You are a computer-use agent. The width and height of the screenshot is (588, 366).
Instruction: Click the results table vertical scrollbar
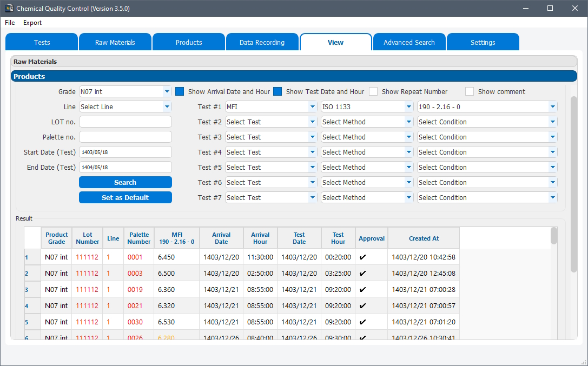click(553, 236)
